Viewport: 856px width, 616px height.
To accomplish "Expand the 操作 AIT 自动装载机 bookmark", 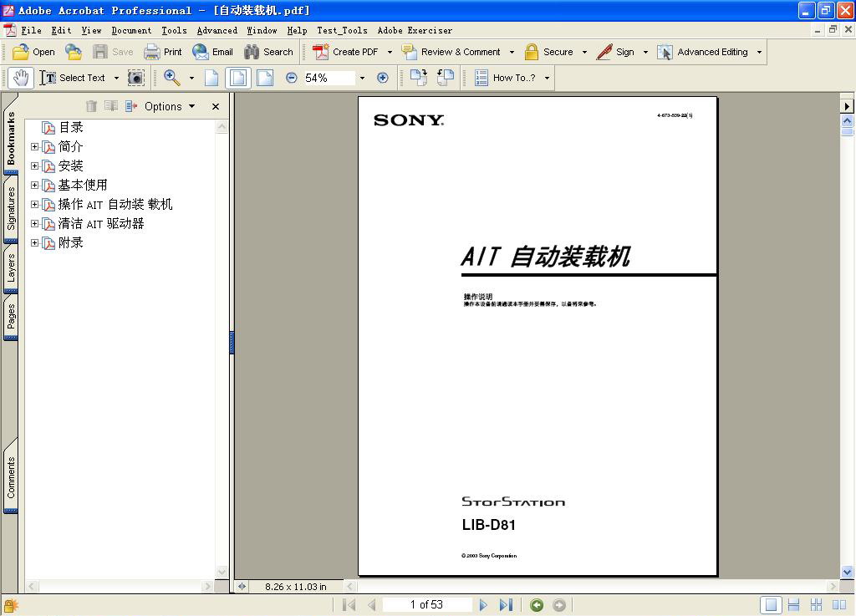I will (x=34, y=204).
